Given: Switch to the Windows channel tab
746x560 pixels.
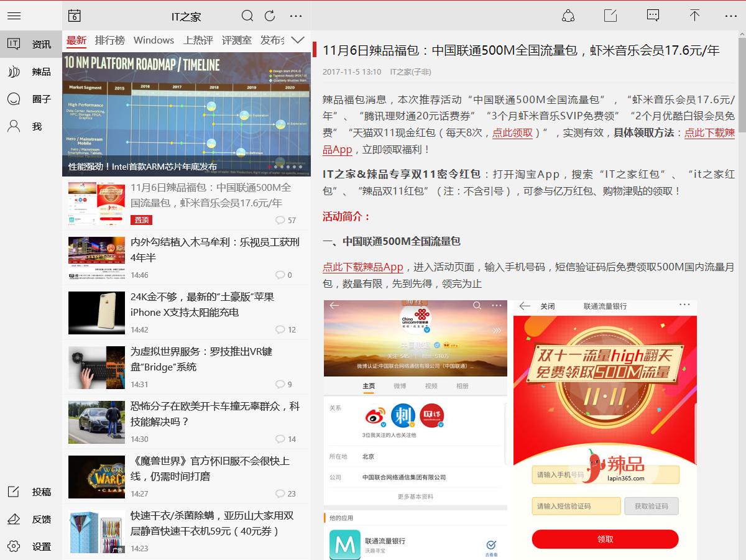Looking at the screenshot, I should [154, 39].
